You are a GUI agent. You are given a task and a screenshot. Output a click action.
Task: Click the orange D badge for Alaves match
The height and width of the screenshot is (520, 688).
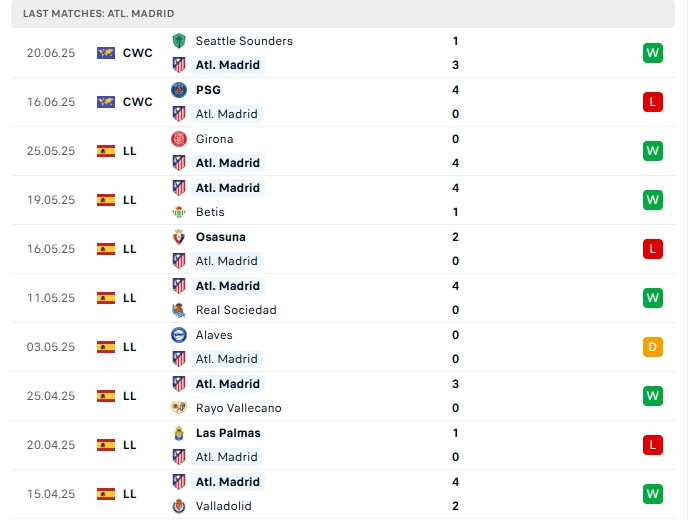tap(653, 347)
